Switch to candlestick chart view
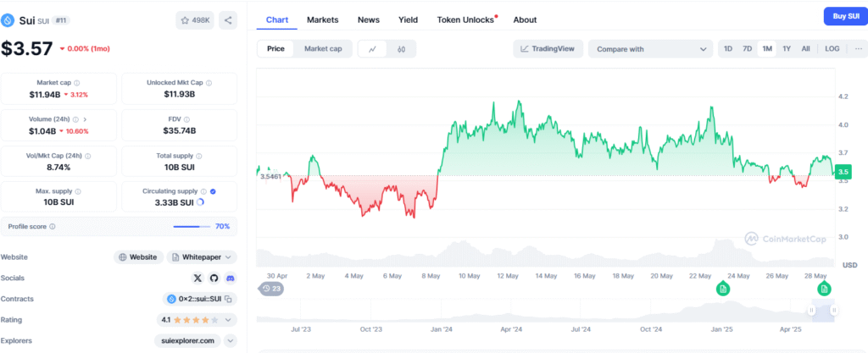Screen dimensions: 868x353 pyautogui.click(x=401, y=48)
